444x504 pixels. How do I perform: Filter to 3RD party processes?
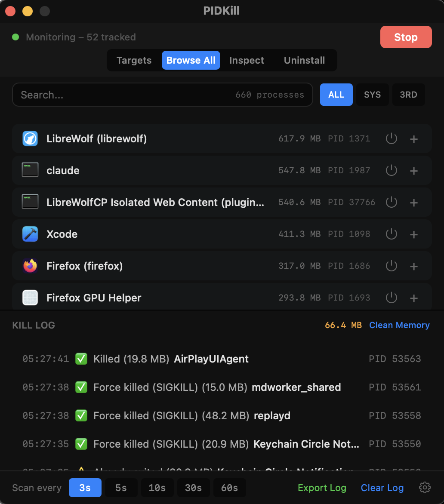(x=409, y=95)
